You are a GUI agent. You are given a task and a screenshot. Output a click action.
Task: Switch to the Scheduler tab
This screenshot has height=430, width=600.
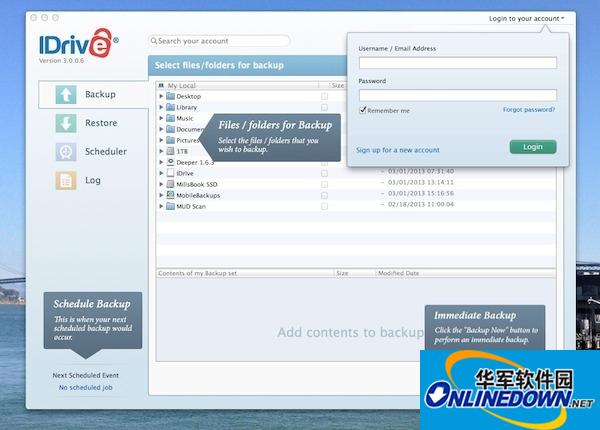click(93, 152)
